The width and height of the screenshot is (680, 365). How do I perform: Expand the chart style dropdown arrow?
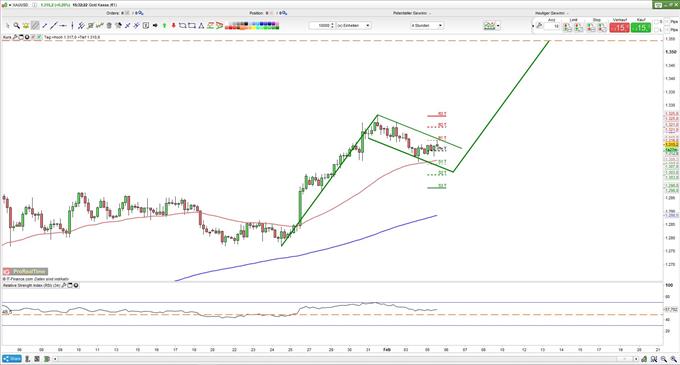coord(498,26)
